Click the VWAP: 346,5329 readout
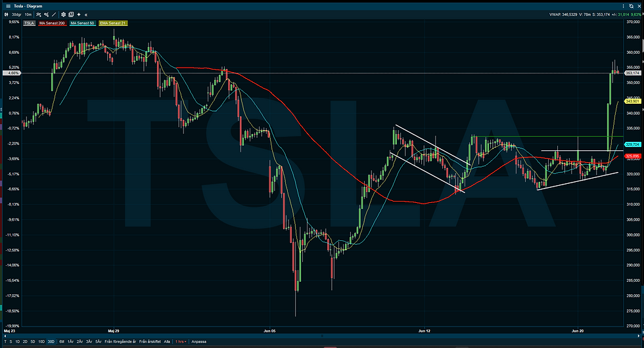The width and height of the screenshot is (644, 348). [x=563, y=14]
